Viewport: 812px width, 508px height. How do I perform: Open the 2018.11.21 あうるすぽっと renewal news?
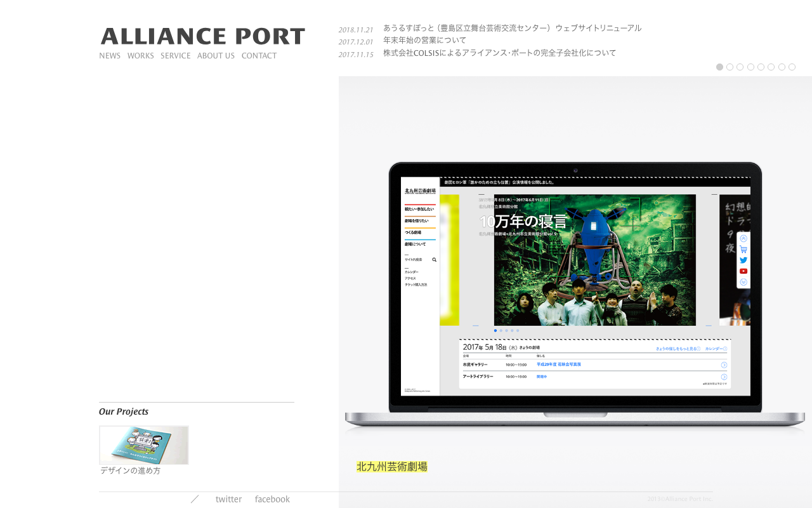[x=512, y=28]
